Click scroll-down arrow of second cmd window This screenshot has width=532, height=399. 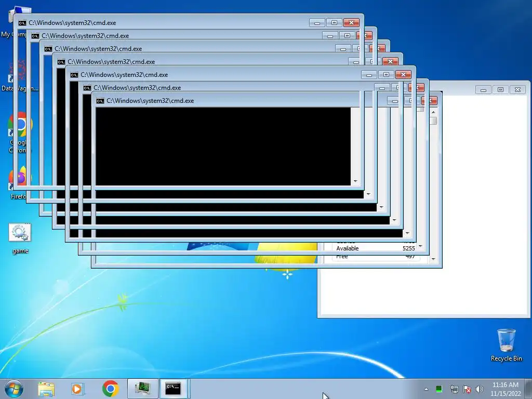[368, 194]
